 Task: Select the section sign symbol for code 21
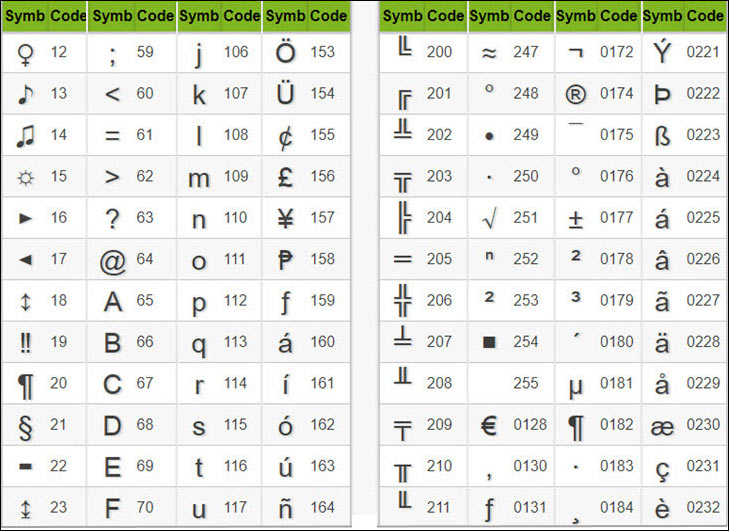[25, 427]
